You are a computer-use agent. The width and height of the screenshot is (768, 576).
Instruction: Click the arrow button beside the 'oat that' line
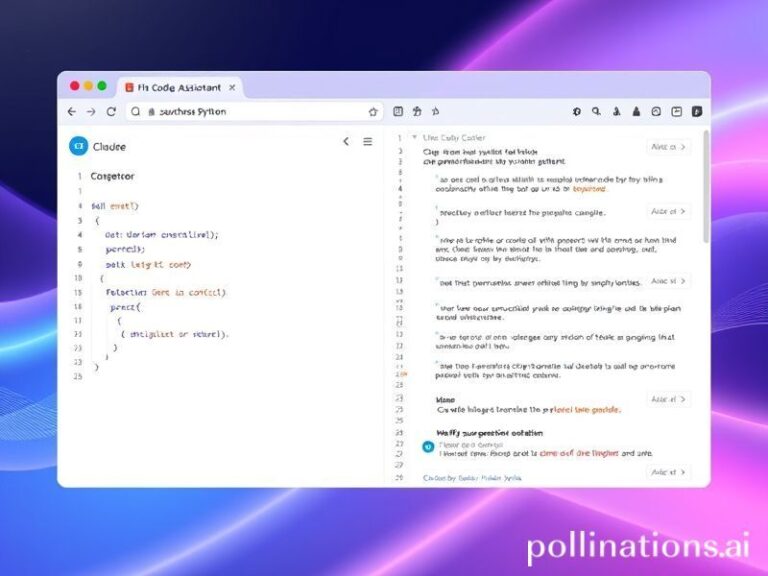point(669,281)
